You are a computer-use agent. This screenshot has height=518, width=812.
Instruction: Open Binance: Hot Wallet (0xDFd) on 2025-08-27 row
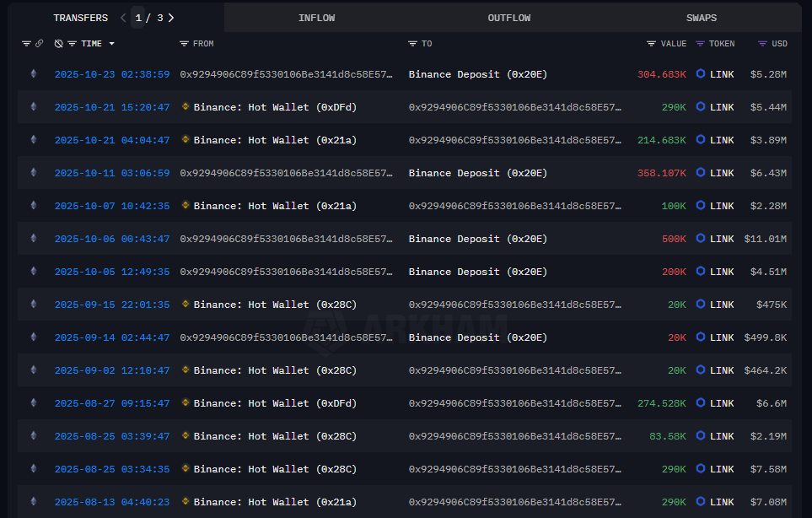click(275, 403)
